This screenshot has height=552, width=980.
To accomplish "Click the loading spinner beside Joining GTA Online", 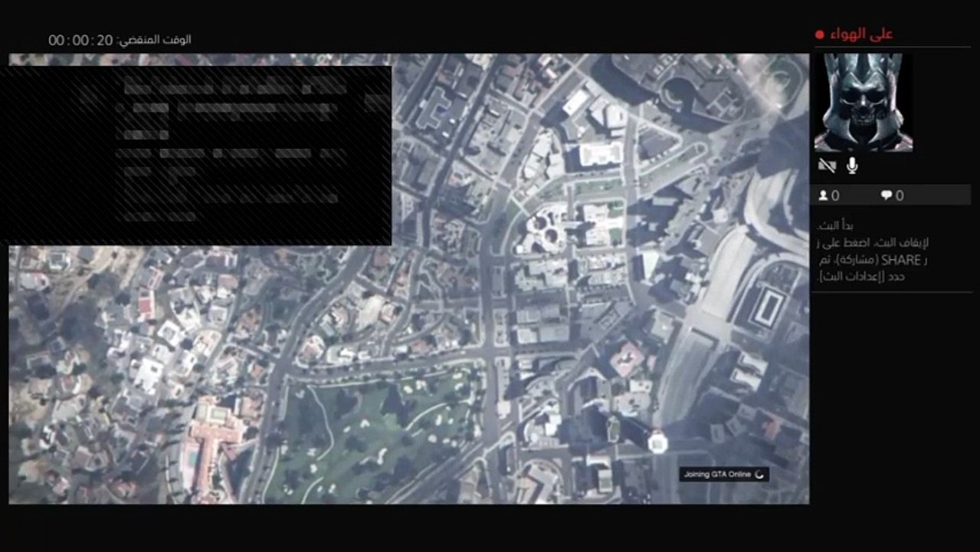I will (x=759, y=475).
